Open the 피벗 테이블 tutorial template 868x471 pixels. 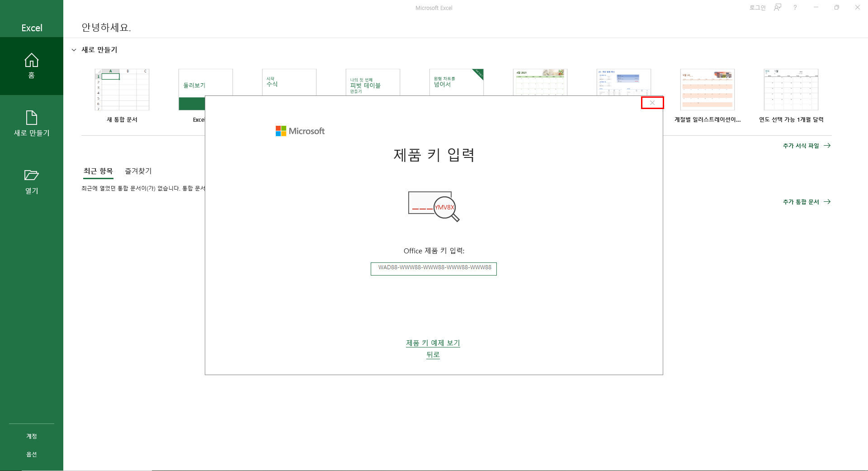373,82
